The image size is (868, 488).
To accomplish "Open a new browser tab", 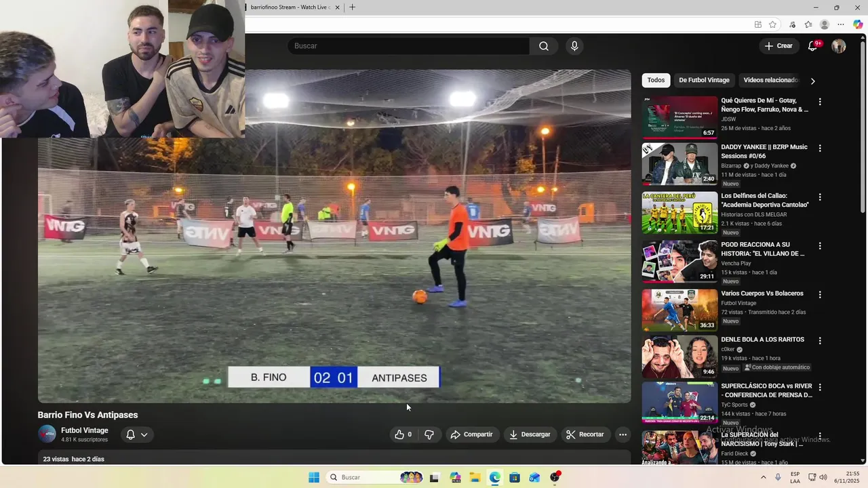I will click(x=352, y=7).
